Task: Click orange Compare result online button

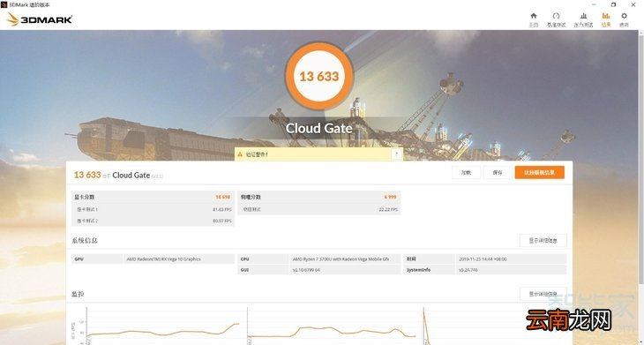Action: 539,173
